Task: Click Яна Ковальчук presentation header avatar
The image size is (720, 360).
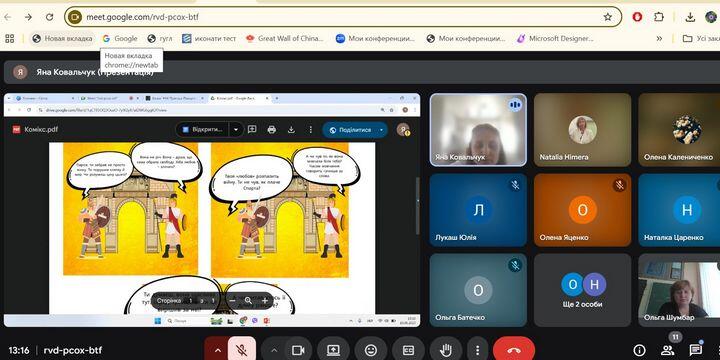Action: pyautogui.click(x=20, y=72)
